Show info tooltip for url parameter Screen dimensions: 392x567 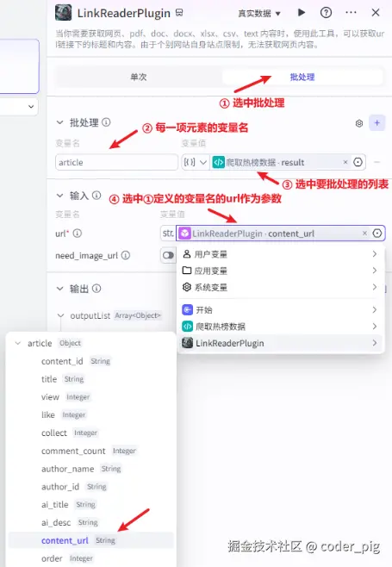(x=78, y=234)
